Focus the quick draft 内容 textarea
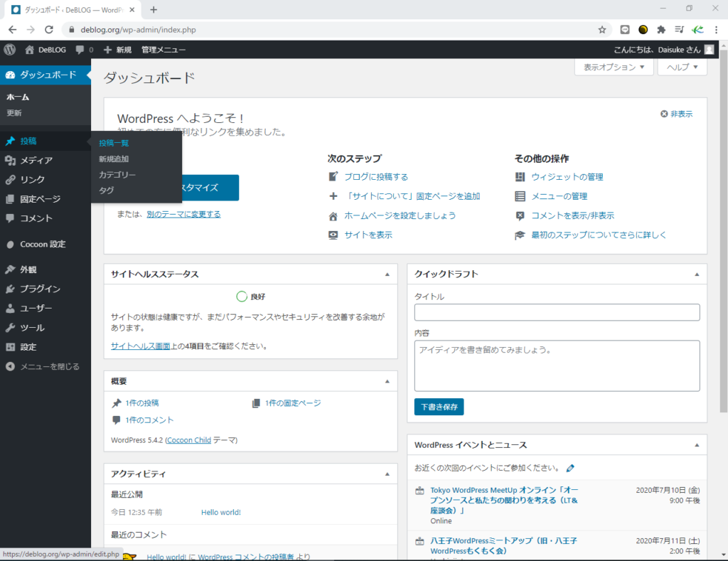 pos(557,366)
